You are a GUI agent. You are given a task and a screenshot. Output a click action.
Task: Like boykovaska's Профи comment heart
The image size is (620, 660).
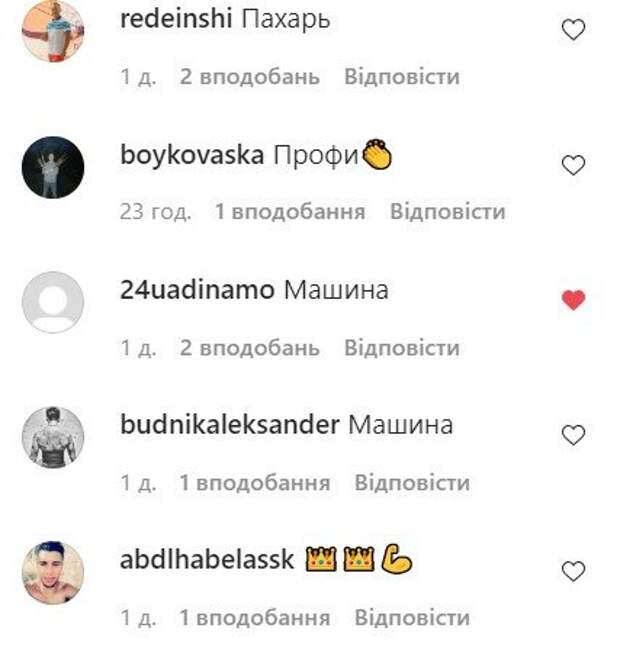pos(573,165)
